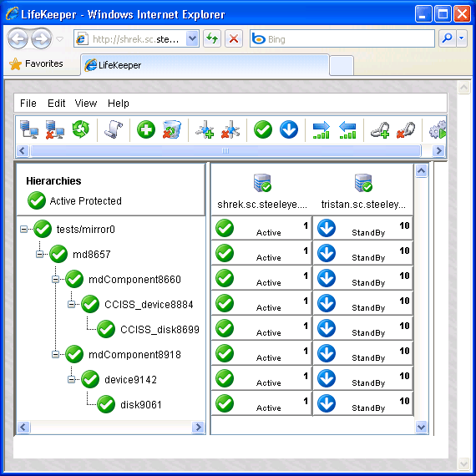
Task: Click the Disconnect from server icon
Action: 54,129
